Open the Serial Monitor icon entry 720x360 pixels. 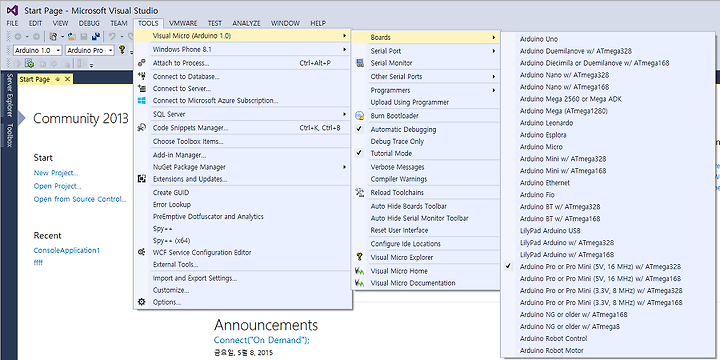[x=360, y=63]
